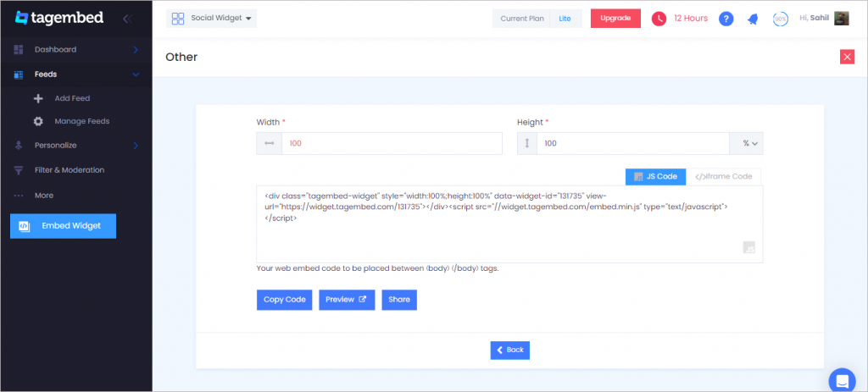
Task: Switch to the JS Code tab
Action: (x=655, y=177)
